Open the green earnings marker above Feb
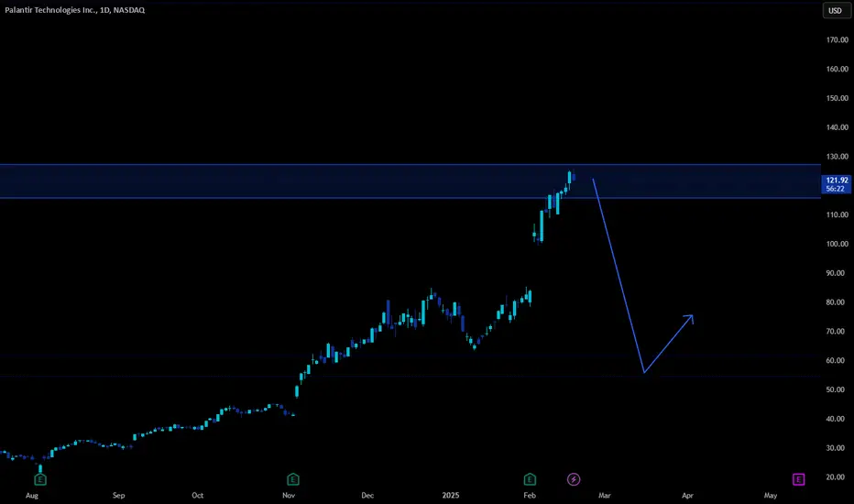854x504 pixels. [x=530, y=479]
